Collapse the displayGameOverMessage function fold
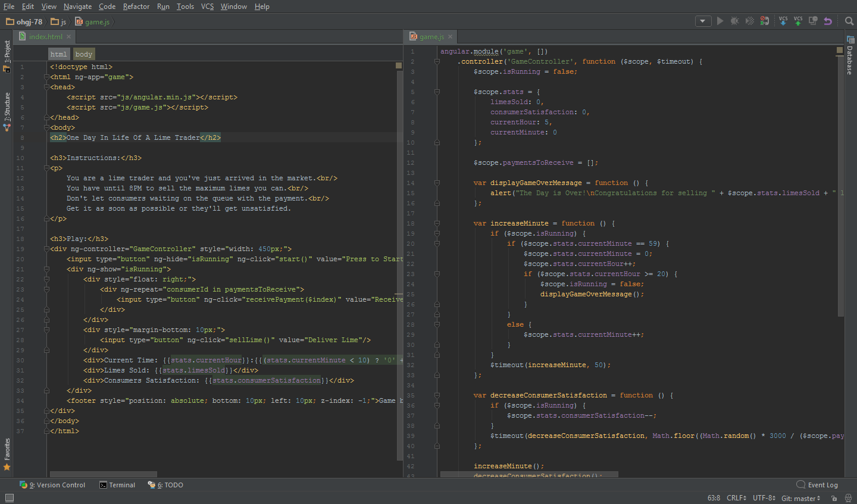The image size is (857, 504). 437,183
